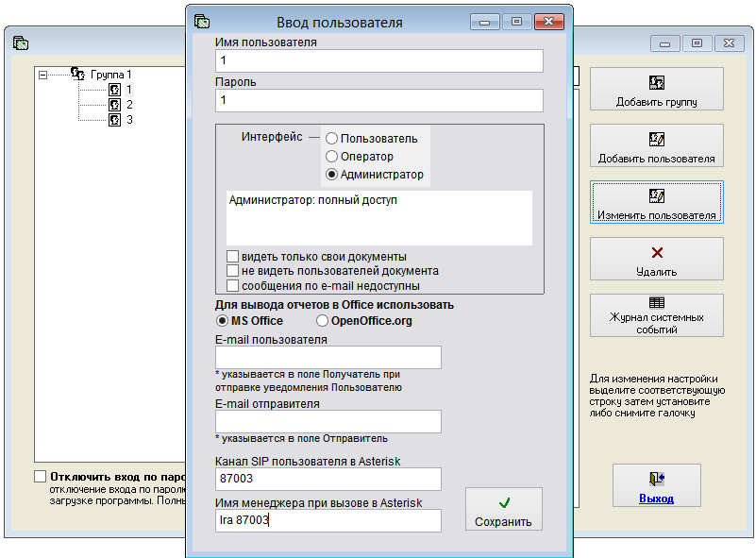The width and height of the screenshot is (756, 558).
Task: Click the Добавить группу button icon
Action: coord(656,82)
